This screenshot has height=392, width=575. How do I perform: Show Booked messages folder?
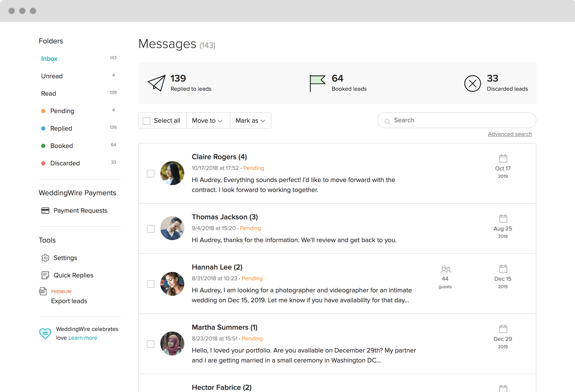click(62, 146)
